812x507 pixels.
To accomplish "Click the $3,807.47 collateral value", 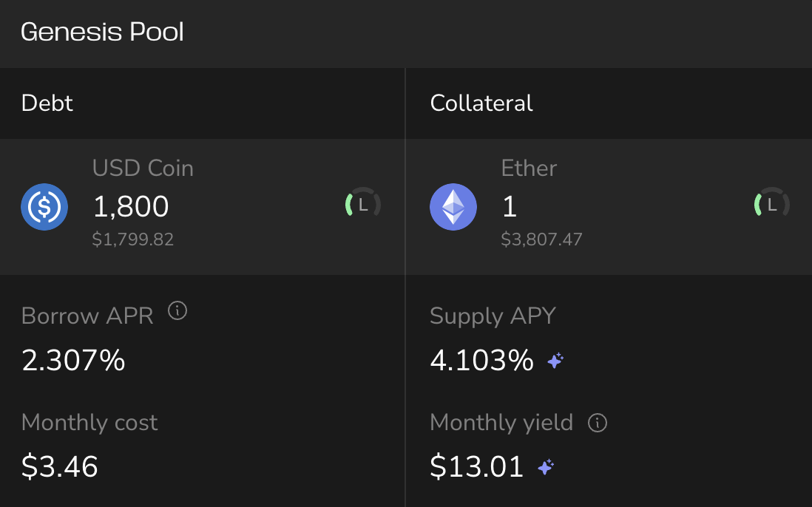I will [541, 239].
